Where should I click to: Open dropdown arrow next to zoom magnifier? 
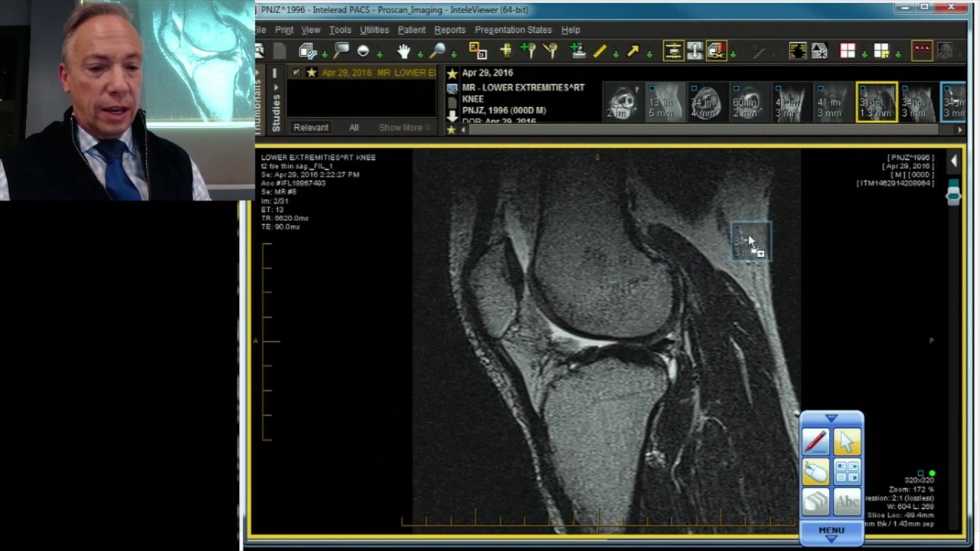(454, 54)
